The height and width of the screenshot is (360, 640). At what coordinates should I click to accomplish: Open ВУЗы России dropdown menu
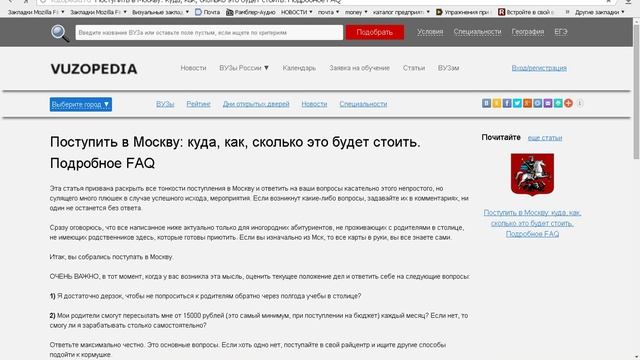(244, 68)
